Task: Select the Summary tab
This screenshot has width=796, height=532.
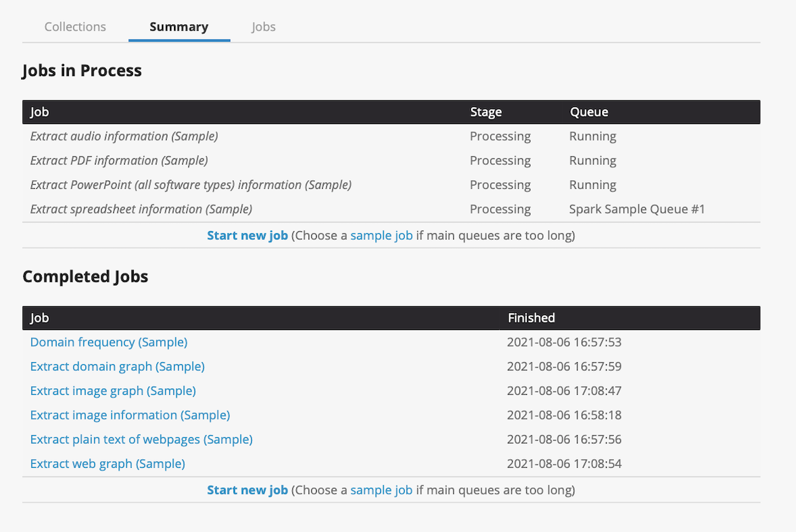Action: click(x=179, y=27)
